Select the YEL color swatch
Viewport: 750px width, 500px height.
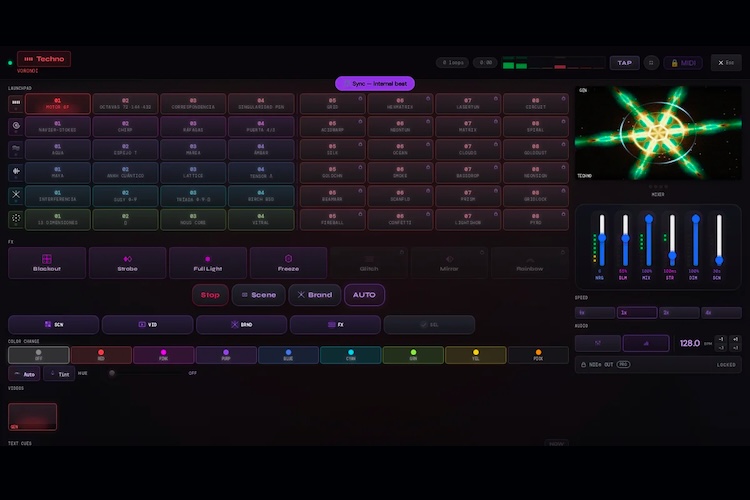pyautogui.click(x=475, y=355)
